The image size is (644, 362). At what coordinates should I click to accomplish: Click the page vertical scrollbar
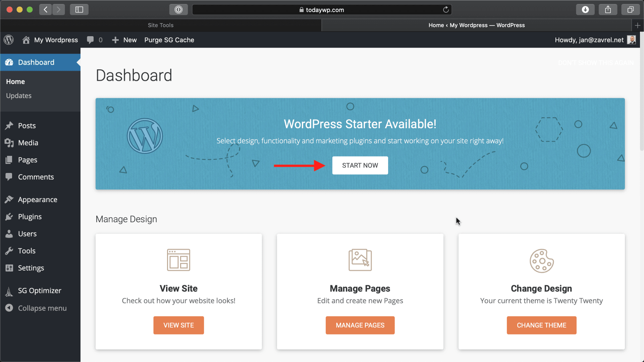tap(642, 90)
